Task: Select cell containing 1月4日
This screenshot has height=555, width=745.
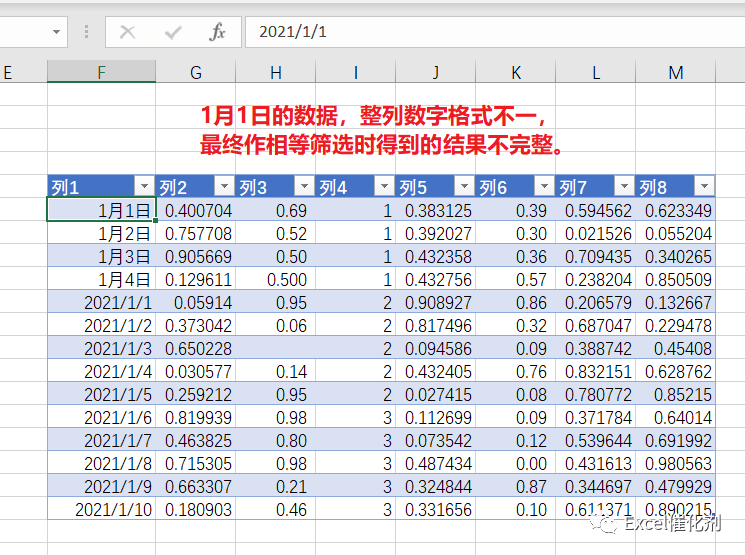Action: tap(101, 278)
